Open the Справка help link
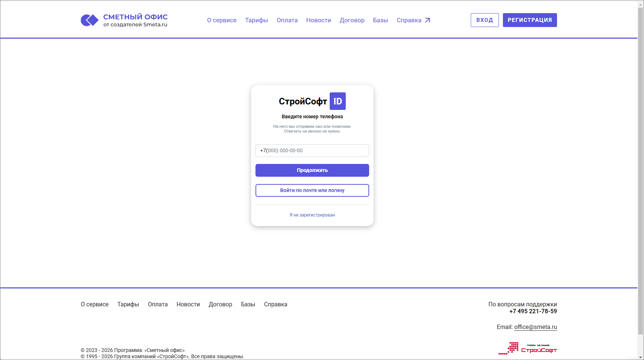Image resolution: width=644 pixels, height=360 pixels. [409, 20]
